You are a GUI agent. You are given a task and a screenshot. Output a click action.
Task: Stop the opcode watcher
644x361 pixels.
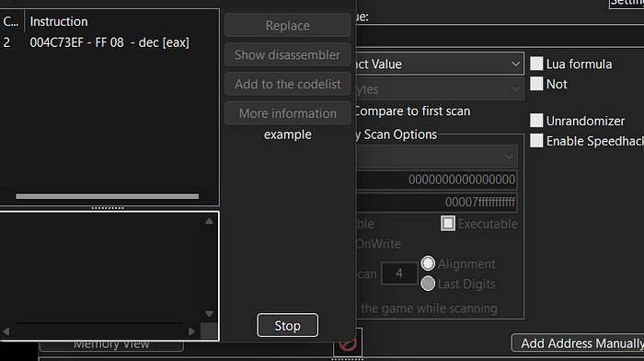pyautogui.click(x=287, y=325)
